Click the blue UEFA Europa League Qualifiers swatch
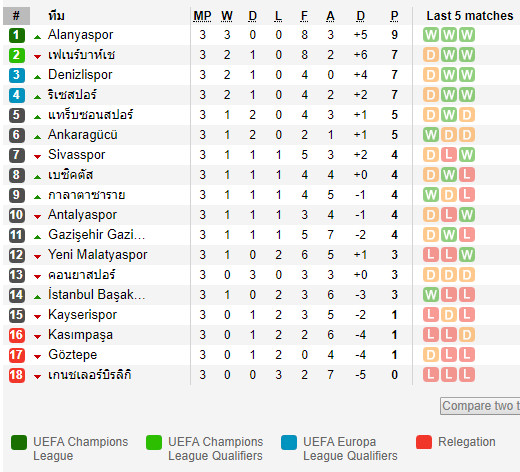 [289, 442]
